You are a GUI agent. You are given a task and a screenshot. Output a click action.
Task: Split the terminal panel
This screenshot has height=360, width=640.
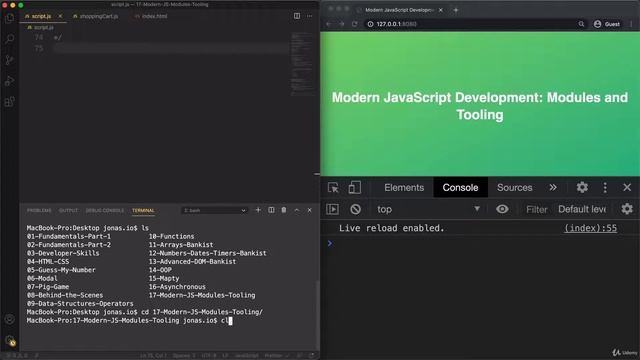point(271,210)
